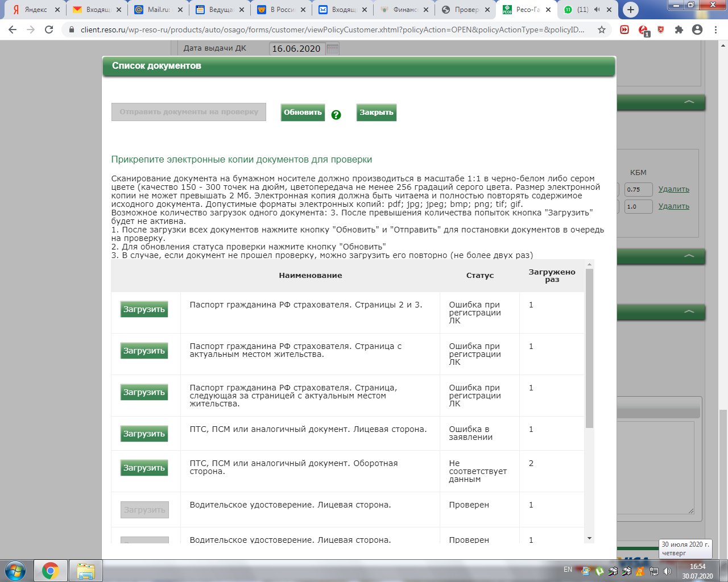This screenshot has height=582, width=728.
Task: Click the КБМ field showing 0.75
Action: click(x=638, y=190)
